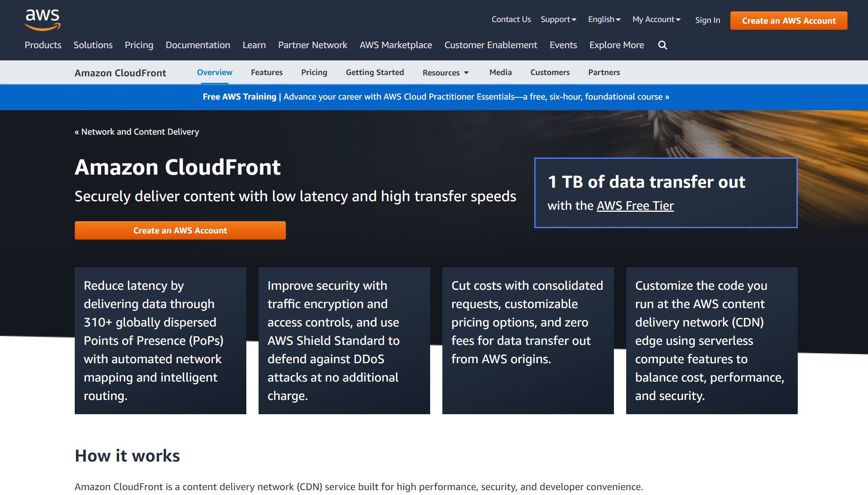This screenshot has height=495, width=868.
Task: Click the top-right Create an AWS Account button
Action: 789,21
